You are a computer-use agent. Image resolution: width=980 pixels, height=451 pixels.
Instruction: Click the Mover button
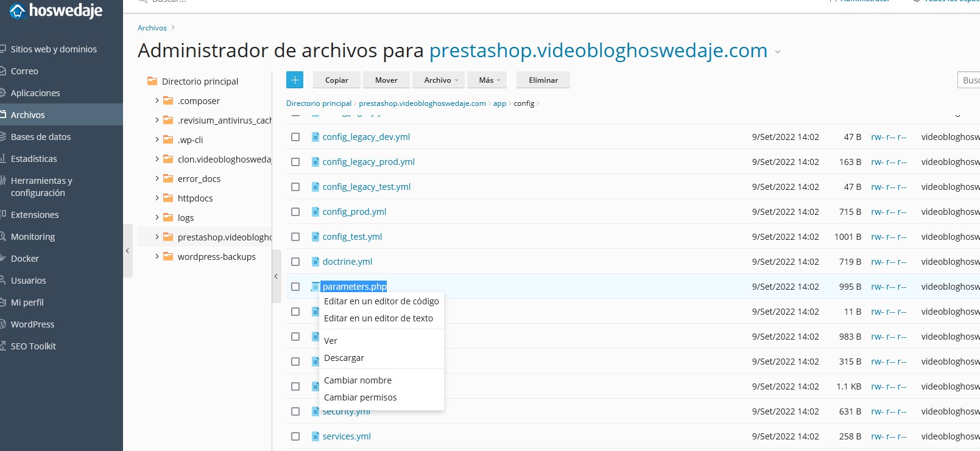click(x=386, y=80)
